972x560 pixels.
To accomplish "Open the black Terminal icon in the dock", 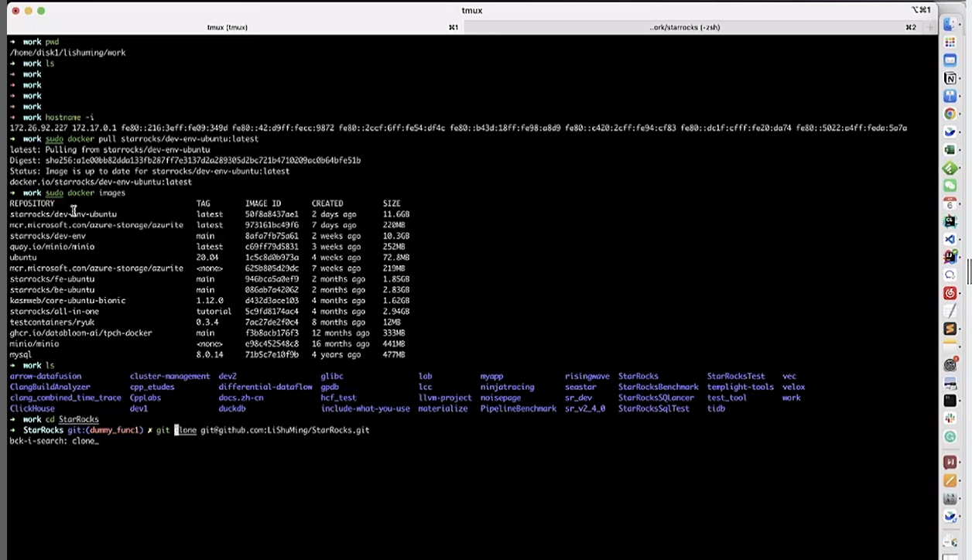I will click(x=950, y=401).
